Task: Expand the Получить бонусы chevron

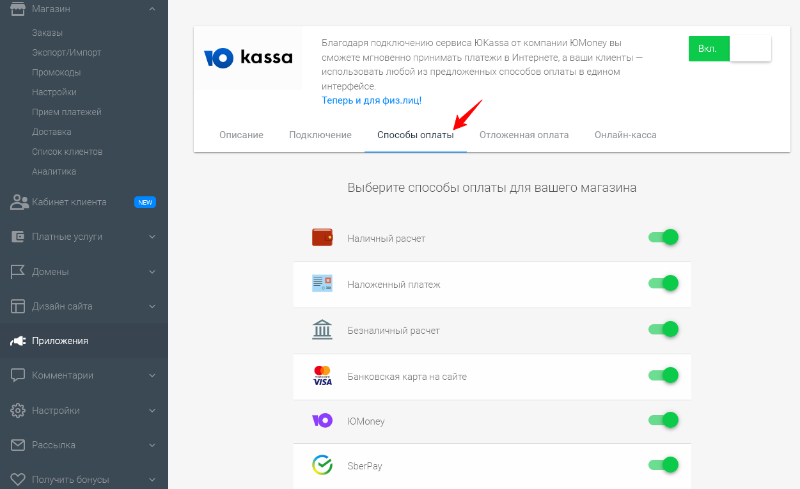Action: tap(152, 480)
